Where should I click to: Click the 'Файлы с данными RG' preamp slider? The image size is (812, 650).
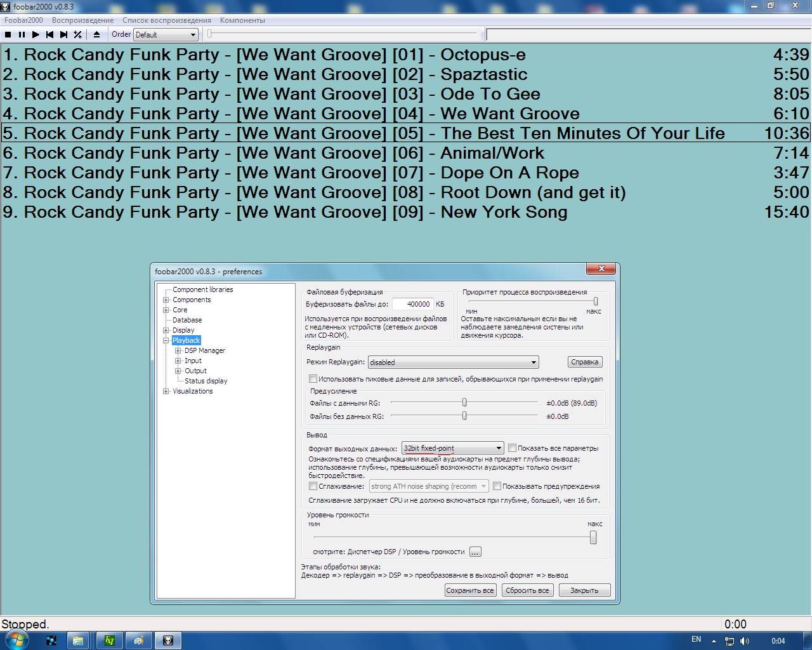(464, 402)
